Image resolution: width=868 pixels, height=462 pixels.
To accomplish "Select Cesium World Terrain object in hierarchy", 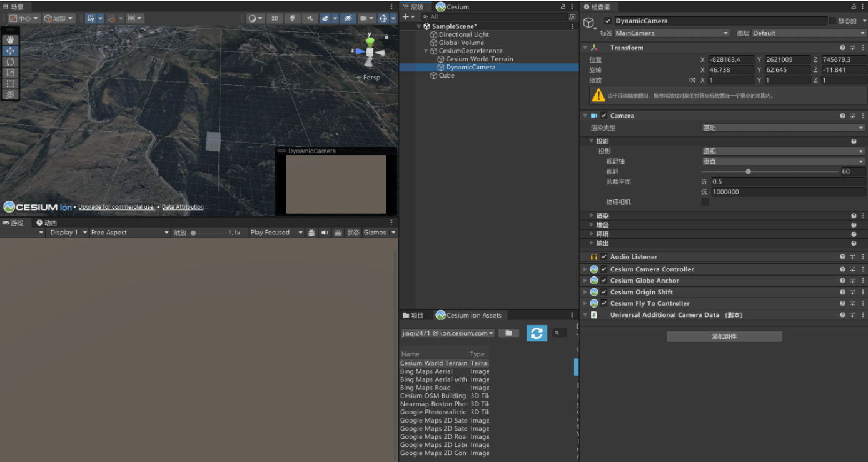I will 479,59.
